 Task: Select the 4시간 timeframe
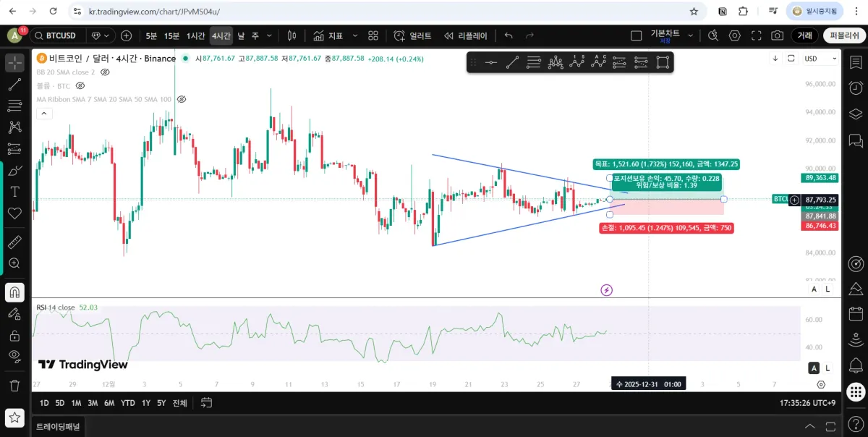(x=221, y=35)
